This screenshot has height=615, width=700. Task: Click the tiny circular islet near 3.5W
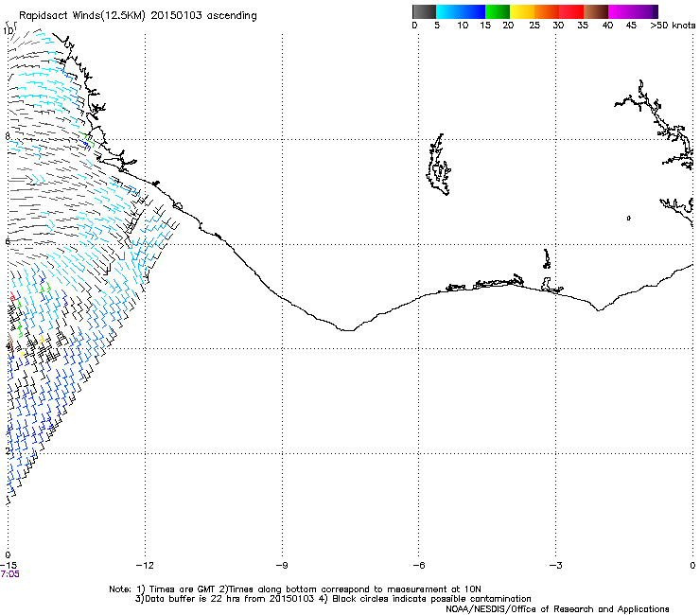[628, 218]
